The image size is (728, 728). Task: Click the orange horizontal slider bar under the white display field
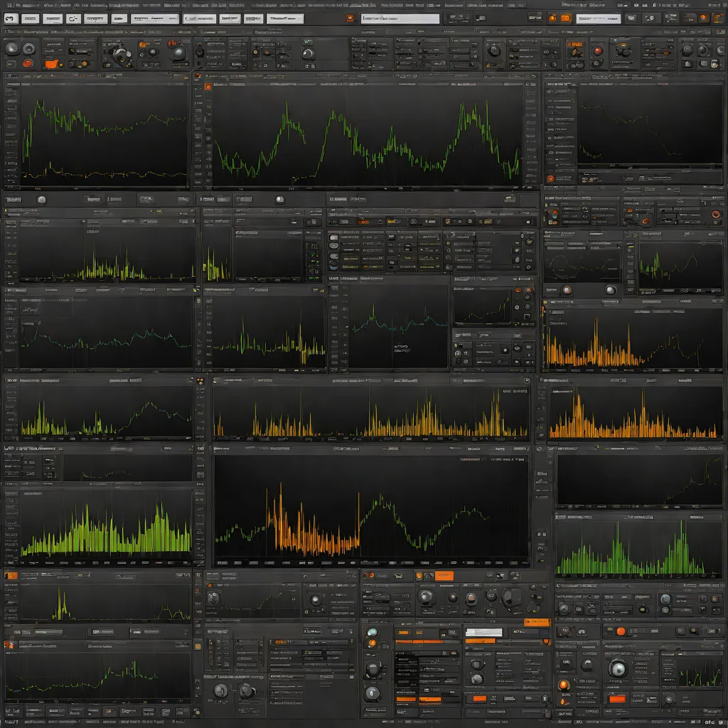480,641
